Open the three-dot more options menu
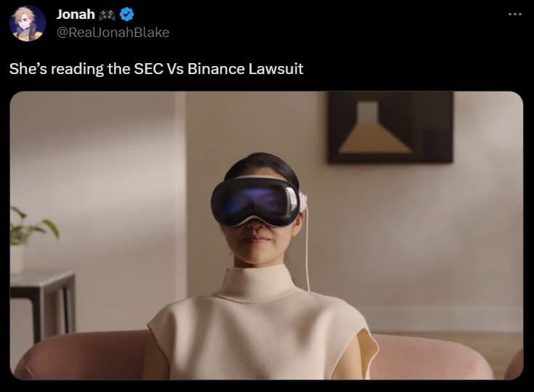Image resolution: width=534 pixels, height=392 pixels. [515, 15]
